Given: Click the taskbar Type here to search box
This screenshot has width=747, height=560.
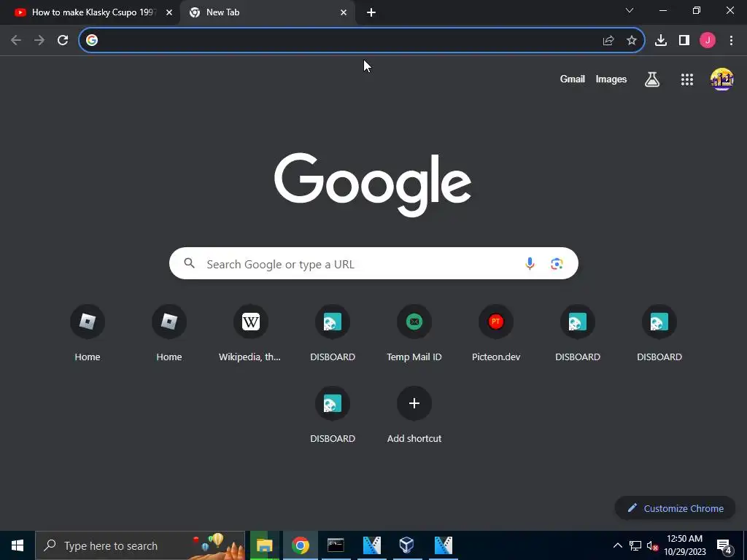Looking at the screenshot, I should (140, 545).
